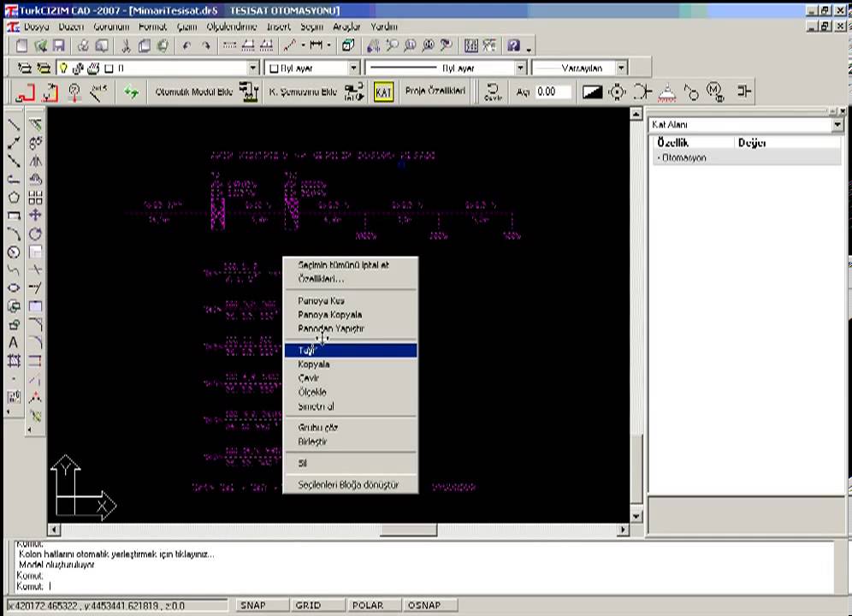Click the vertical scrollbar up arrow
This screenshot has width=852, height=616.
636,114
